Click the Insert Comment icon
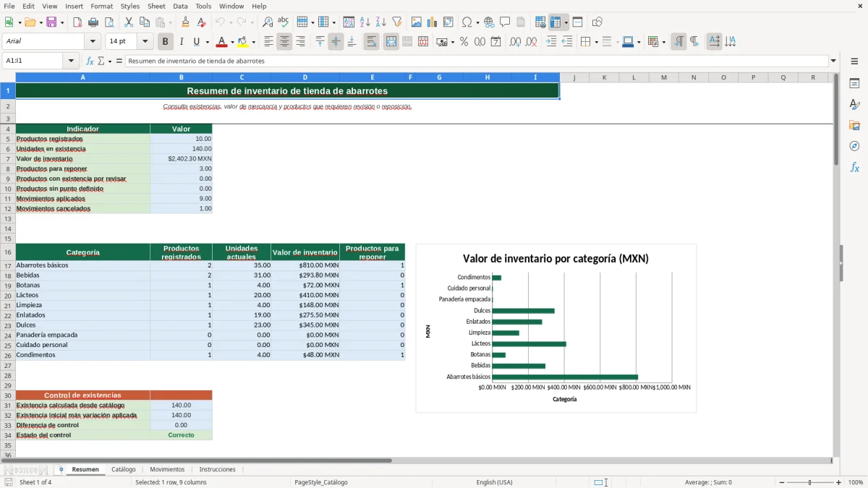868x488 pixels. point(506,22)
